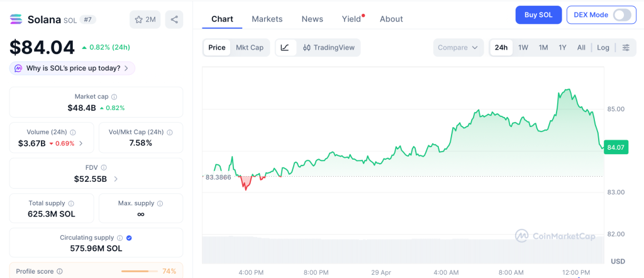Enable Log scale on chart
Viewport: 644px width, 278px height.
point(603,48)
